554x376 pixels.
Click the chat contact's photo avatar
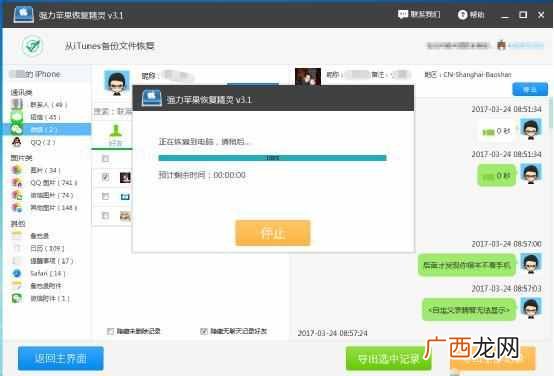pyautogui.click(x=308, y=76)
